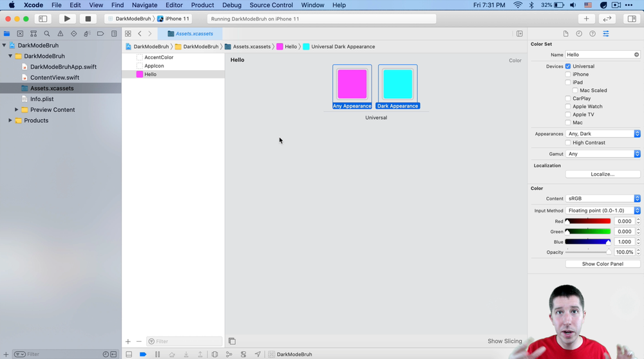Image resolution: width=644 pixels, height=359 pixels.
Task: Enable the iPhone device checkbox
Action: [568, 74]
